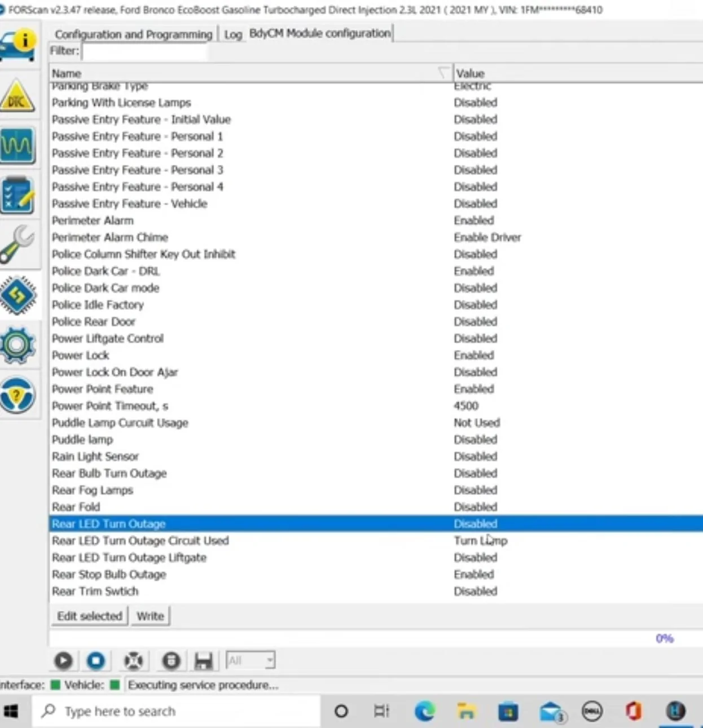Select Police Column Shifter Key Out Inhibit
Image resolution: width=703 pixels, height=728 pixels.
click(376, 255)
